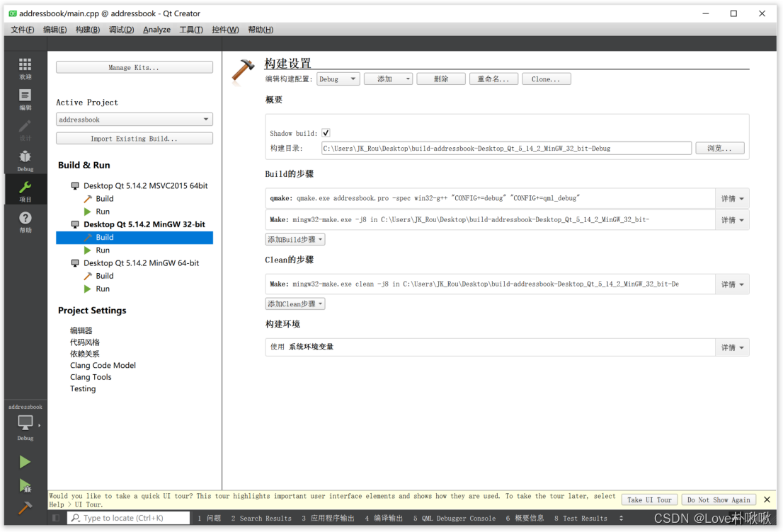Toggle the left sidebar visibility icon
783x532 pixels.
(x=56, y=518)
